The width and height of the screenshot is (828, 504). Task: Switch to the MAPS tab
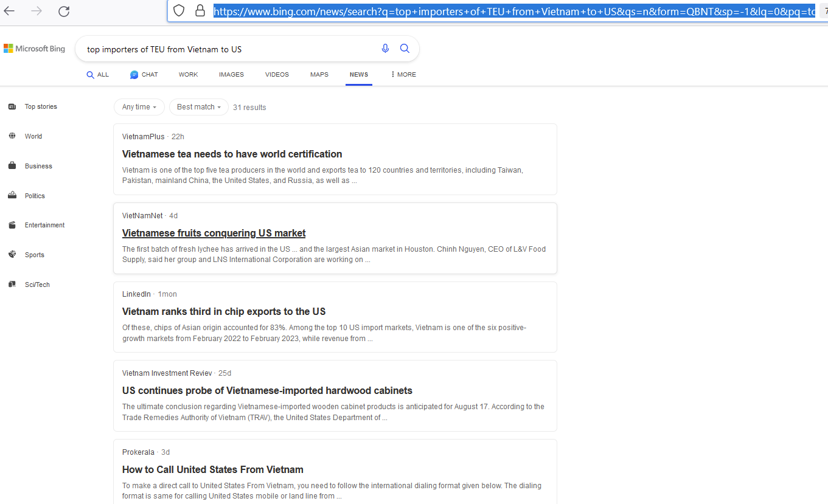[x=319, y=75]
